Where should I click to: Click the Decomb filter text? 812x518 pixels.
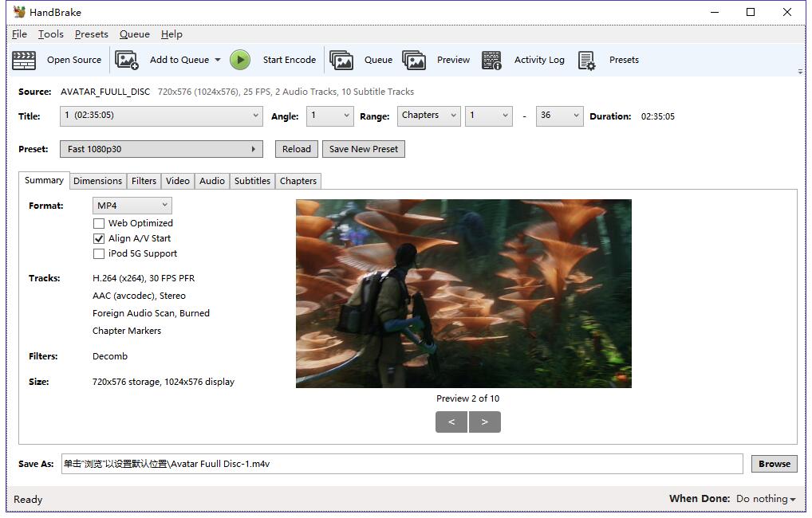[110, 356]
